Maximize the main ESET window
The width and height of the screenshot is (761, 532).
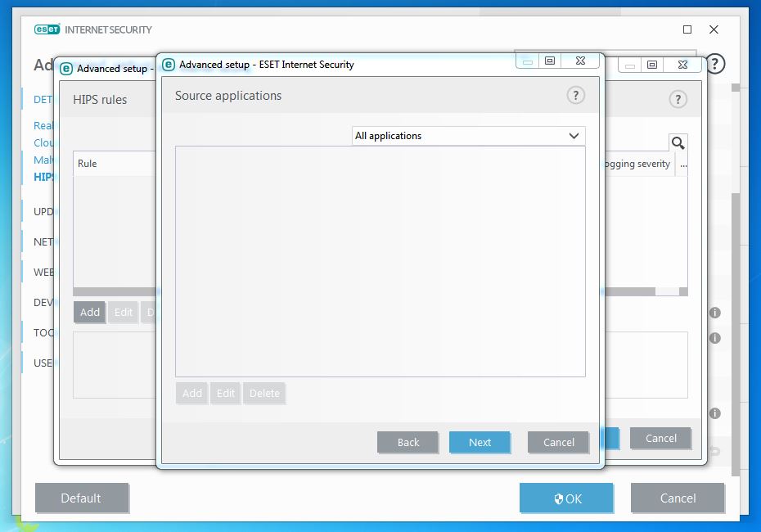pos(687,29)
